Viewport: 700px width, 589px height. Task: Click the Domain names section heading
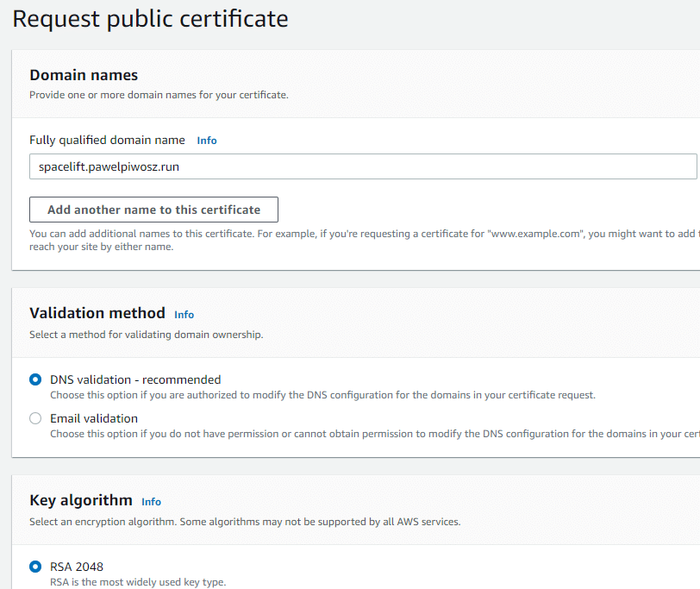84,75
